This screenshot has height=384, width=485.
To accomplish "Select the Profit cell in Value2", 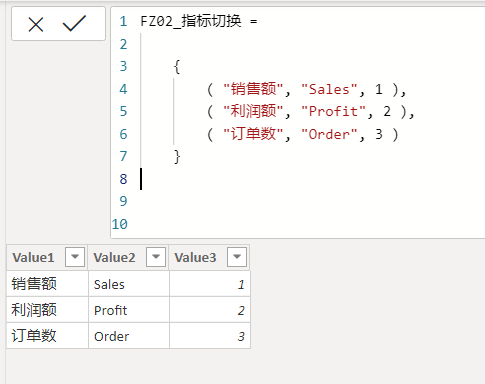I will [x=129, y=310].
